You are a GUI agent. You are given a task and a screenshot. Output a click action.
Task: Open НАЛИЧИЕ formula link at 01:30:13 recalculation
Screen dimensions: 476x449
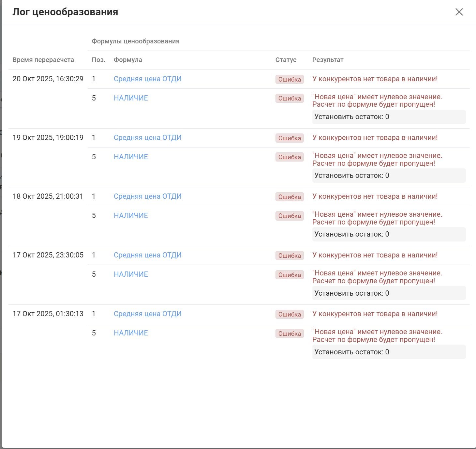(x=131, y=333)
